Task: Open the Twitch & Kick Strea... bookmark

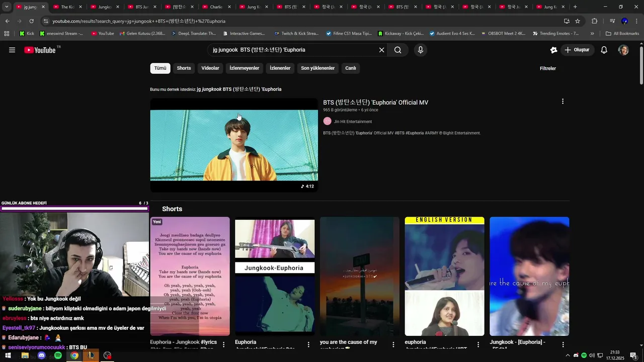Action: pyautogui.click(x=297, y=34)
